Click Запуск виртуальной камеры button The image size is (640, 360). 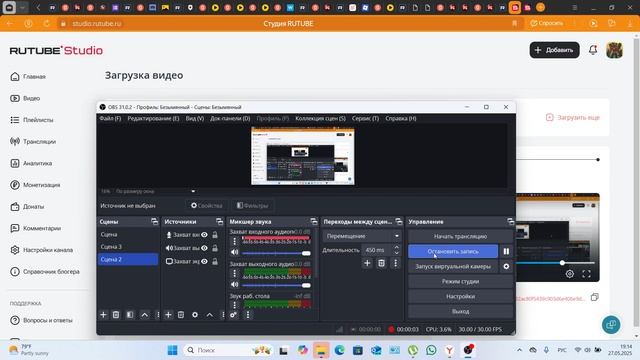(453, 266)
